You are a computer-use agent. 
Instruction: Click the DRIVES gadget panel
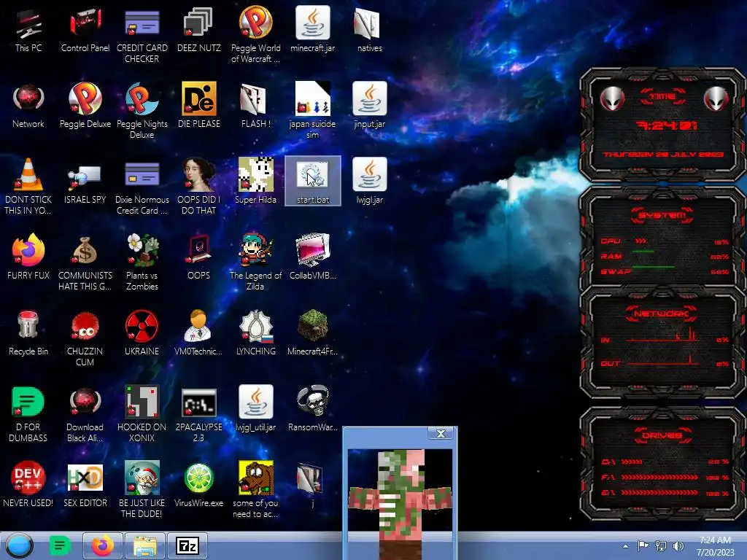coord(662,464)
